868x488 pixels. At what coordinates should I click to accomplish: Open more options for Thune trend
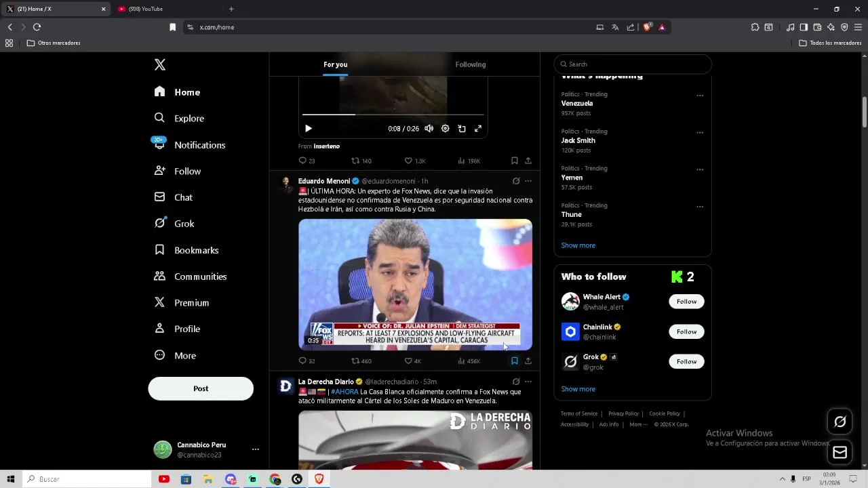point(700,207)
